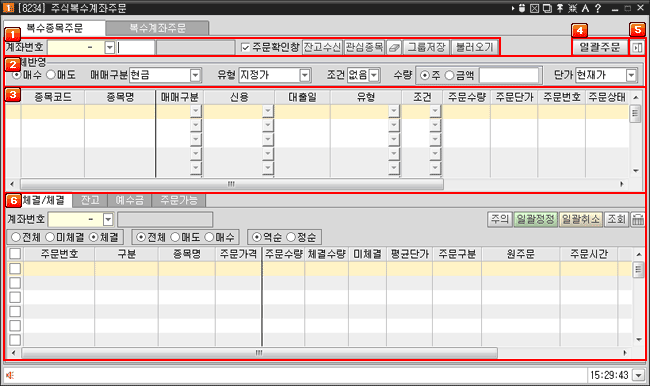This screenshot has width=650, height=386.
Task: Open the 잔고 tab
Action: [x=90, y=201]
